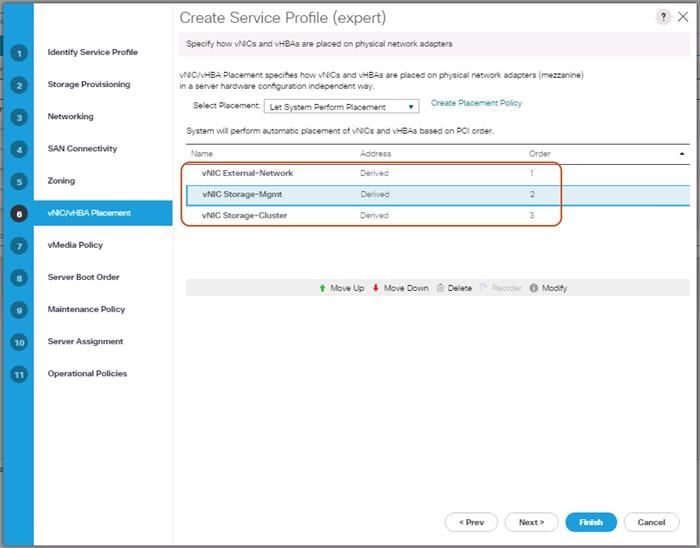Click the green Move Up arrow
700x548 pixels.
click(x=322, y=288)
